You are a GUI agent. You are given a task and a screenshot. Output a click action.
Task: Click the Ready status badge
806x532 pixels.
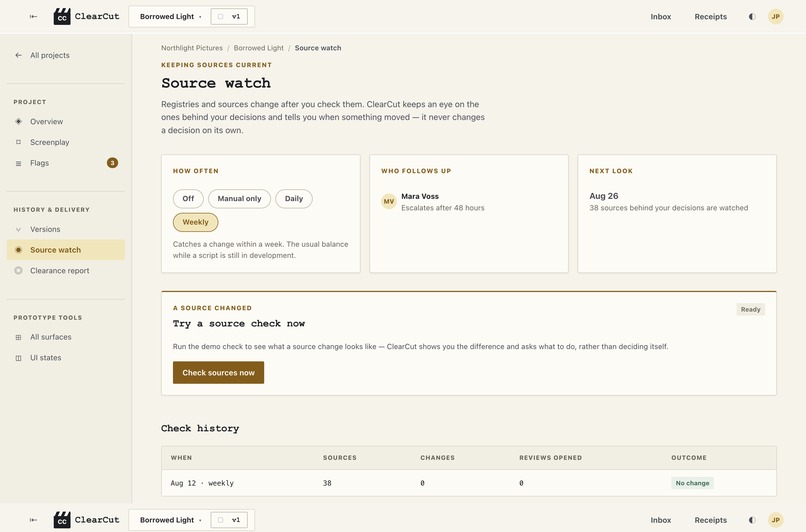point(750,309)
